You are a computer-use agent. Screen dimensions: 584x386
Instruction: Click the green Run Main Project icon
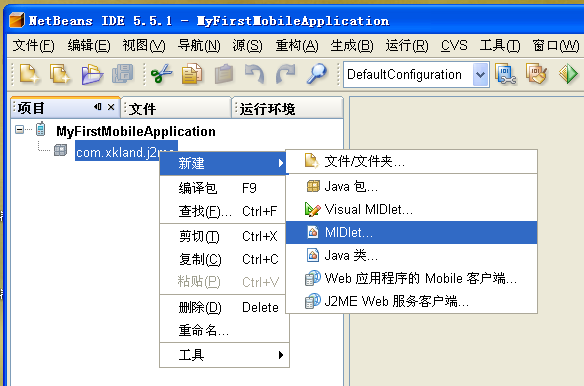coord(568,74)
